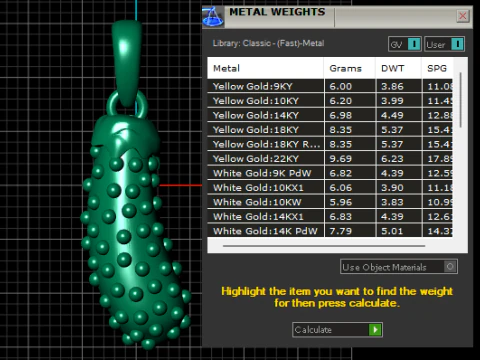Screen dimensions: 480x360
Task: Click the 5.01 DWT value
Action: (x=392, y=231)
